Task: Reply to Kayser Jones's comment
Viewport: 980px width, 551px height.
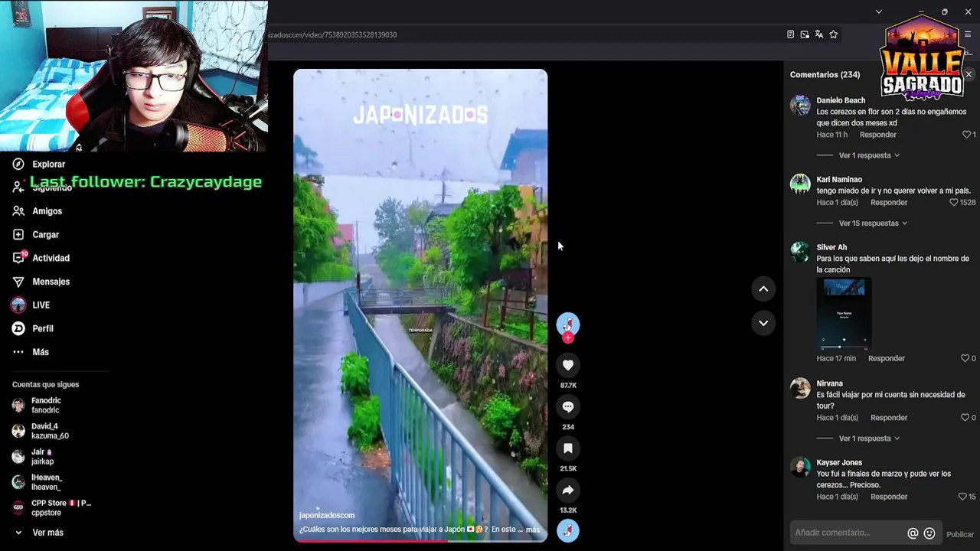Action: point(889,497)
